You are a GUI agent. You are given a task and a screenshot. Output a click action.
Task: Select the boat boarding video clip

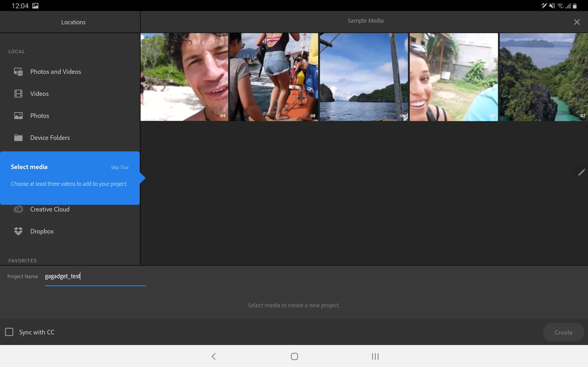(x=274, y=77)
